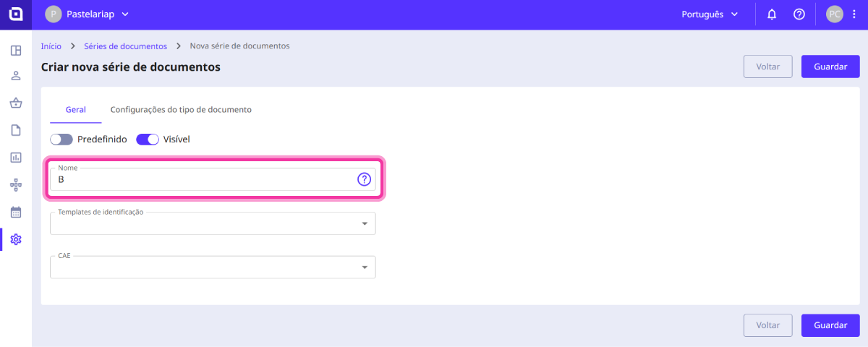Open the dashboard layout icon in sidebar
This screenshot has height=347, width=868.
16,51
